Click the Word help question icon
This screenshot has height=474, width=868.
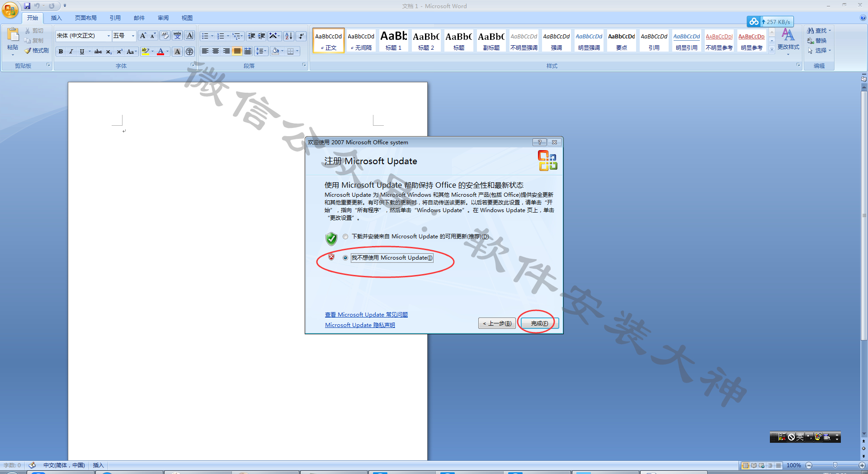click(x=863, y=18)
